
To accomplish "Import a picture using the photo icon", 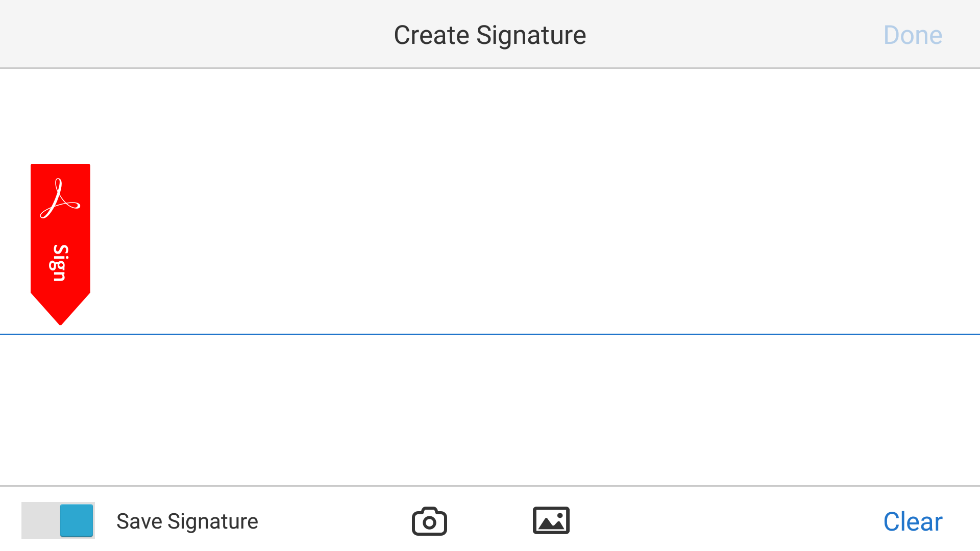I will [551, 521].
